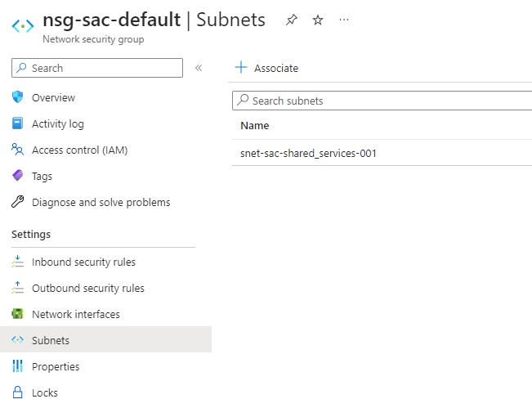Screen dimensions: 532x399
Task: Mark nsg-sac-default as favorite with the star
Action: 318,20
